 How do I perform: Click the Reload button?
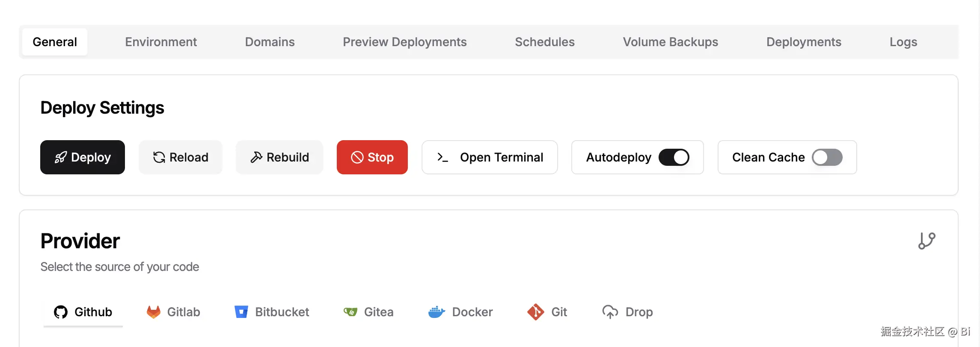coord(181,157)
